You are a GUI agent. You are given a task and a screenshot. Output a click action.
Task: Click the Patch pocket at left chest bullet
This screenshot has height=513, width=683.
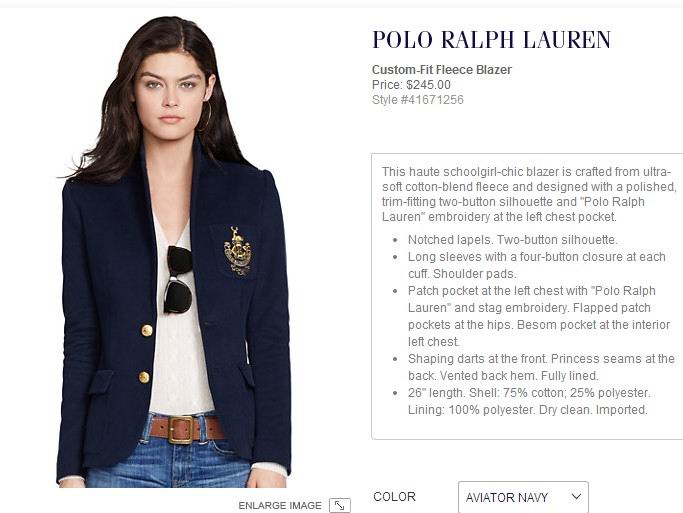539,316
